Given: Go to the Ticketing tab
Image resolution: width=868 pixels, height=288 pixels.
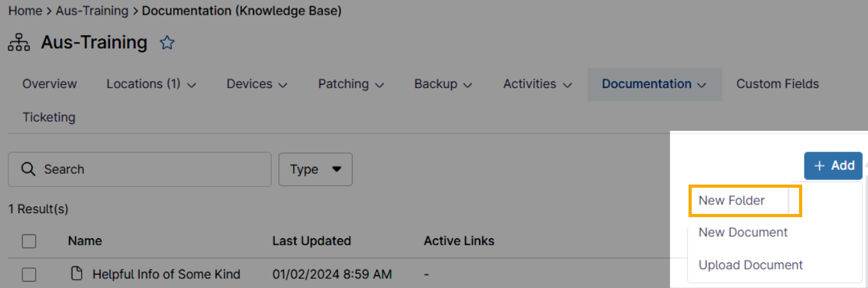Looking at the screenshot, I should pyautogui.click(x=49, y=117).
